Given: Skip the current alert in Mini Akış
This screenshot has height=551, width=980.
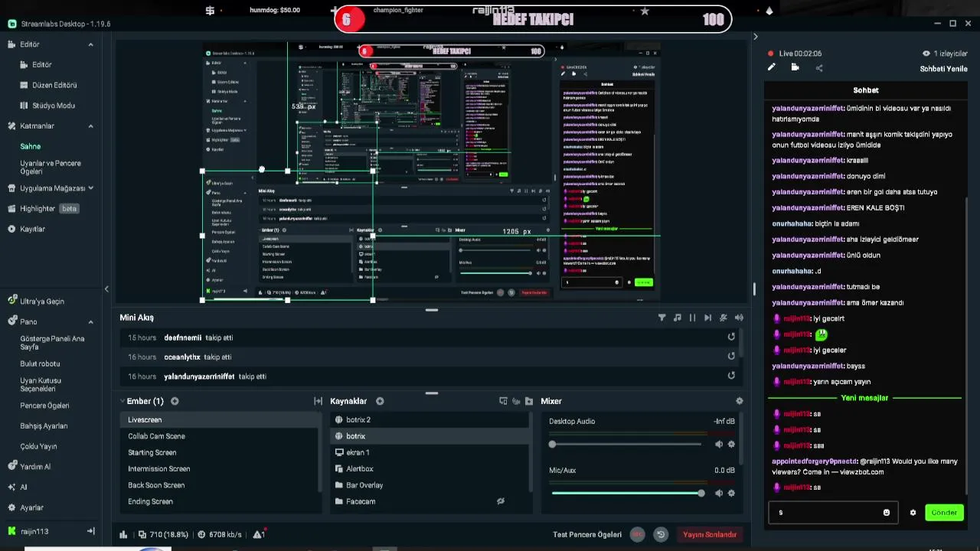Looking at the screenshot, I should (708, 318).
